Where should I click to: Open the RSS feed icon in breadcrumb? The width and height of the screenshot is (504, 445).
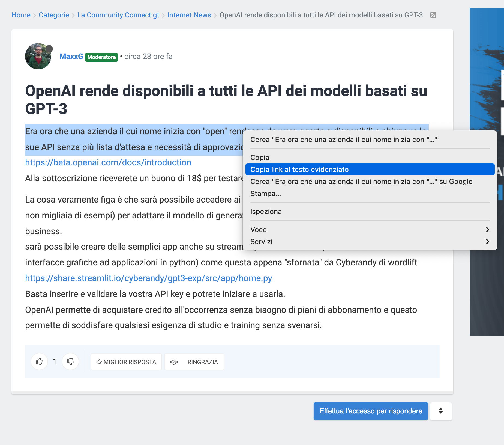(433, 15)
